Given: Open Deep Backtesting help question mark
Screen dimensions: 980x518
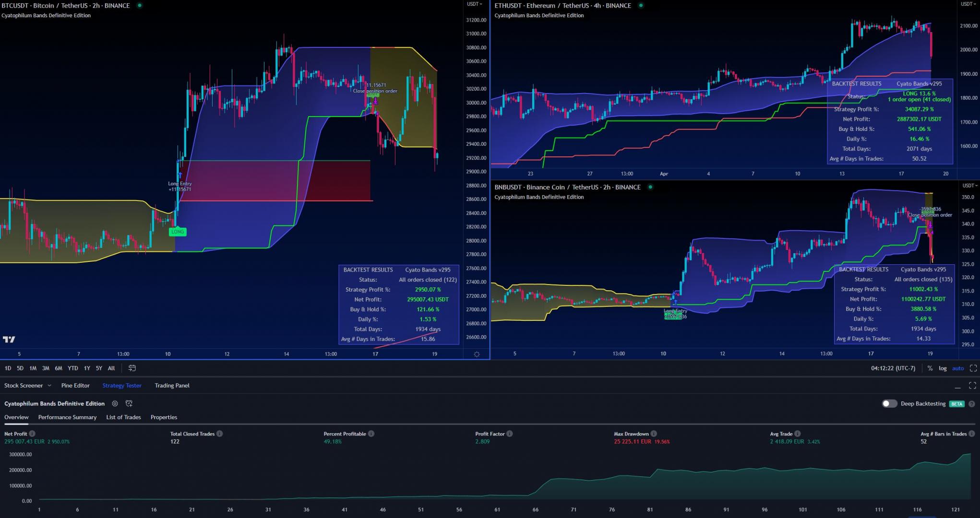Looking at the screenshot, I should click(x=971, y=404).
